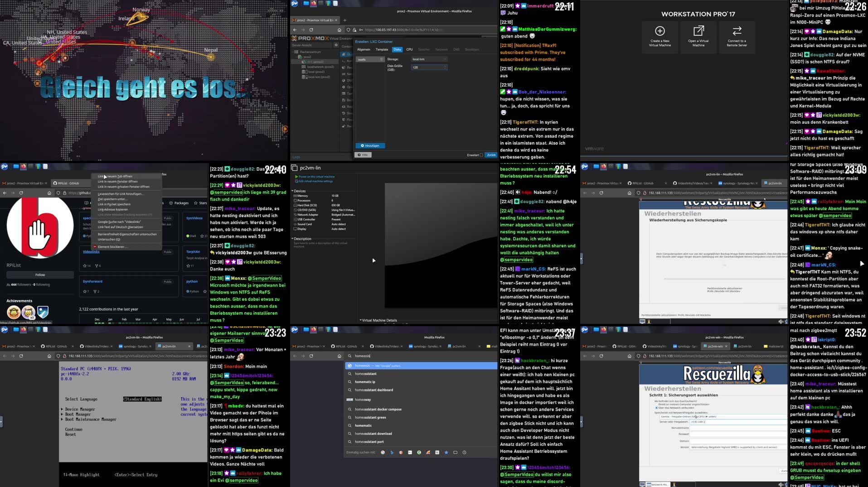Click the Disk-Größe 128 spinner arrows
868x487 pixels.
coord(445,67)
